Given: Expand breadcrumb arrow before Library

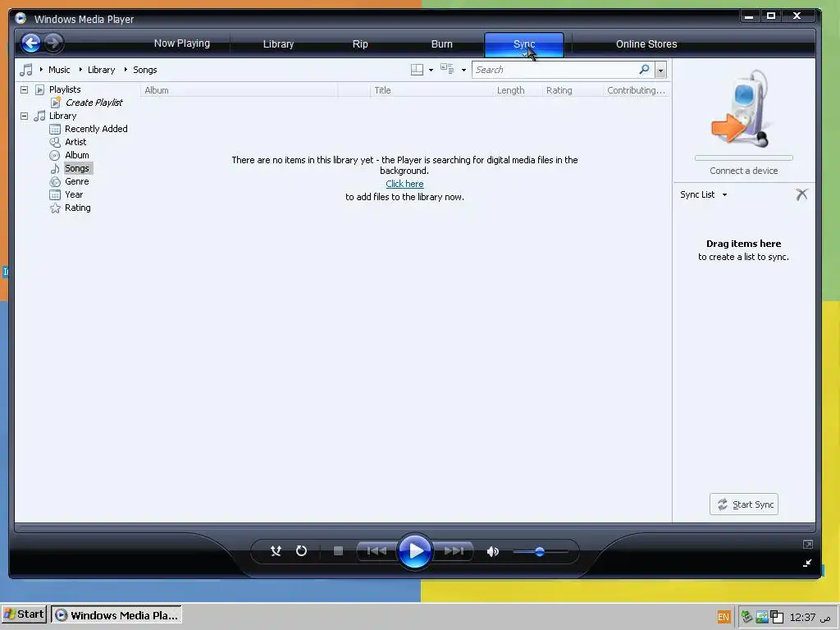Looking at the screenshot, I should coord(80,69).
